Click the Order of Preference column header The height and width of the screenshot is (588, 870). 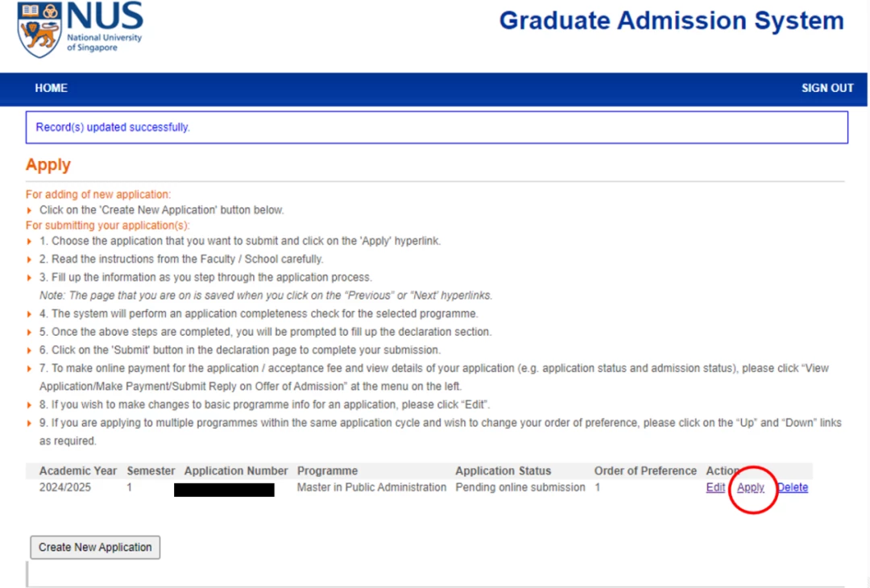pyautogui.click(x=645, y=471)
